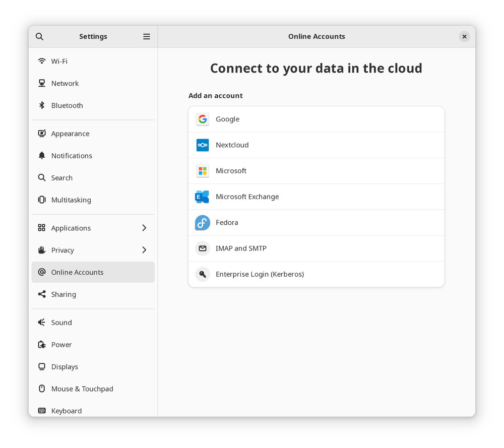This screenshot has width=504, height=448.
Task: Select the IMAP and SMTP envelope icon
Action: click(x=202, y=248)
